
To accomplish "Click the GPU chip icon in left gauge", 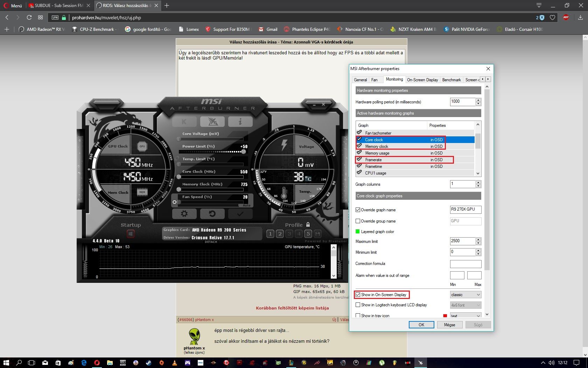I will [142, 146].
